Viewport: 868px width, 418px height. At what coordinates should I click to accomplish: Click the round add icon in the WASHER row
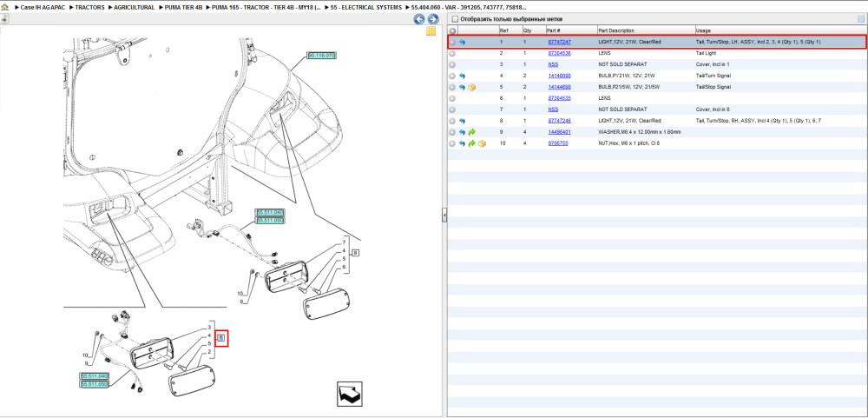click(452, 132)
